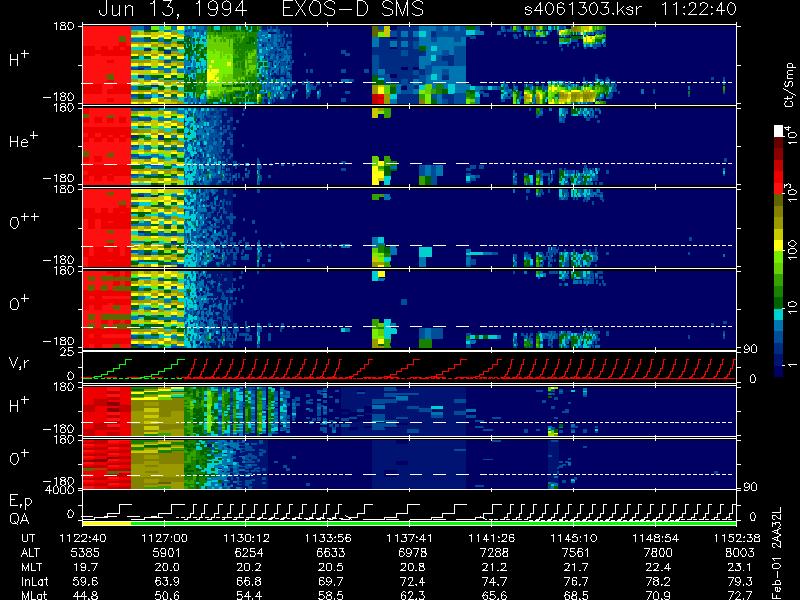Click UT value '1137:41'
The height and width of the screenshot is (600, 800).
[x=410, y=538]
